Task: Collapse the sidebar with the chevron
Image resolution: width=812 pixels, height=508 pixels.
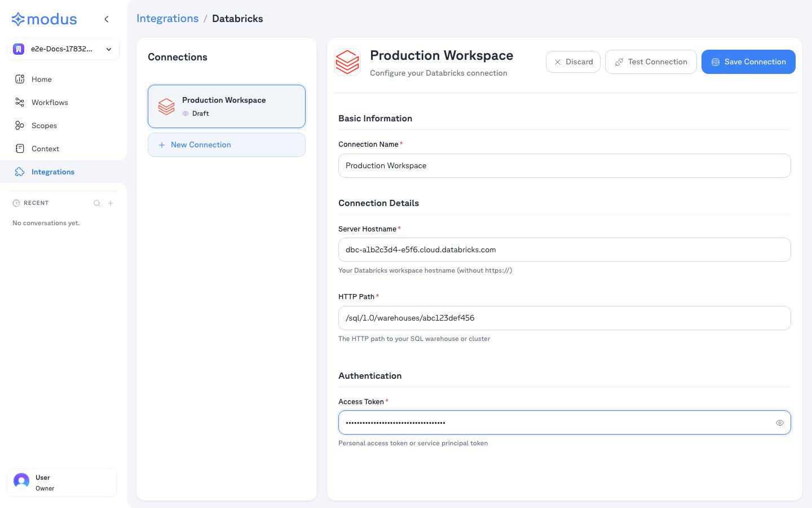Action: pyautogui.click(x=107, y=19)
